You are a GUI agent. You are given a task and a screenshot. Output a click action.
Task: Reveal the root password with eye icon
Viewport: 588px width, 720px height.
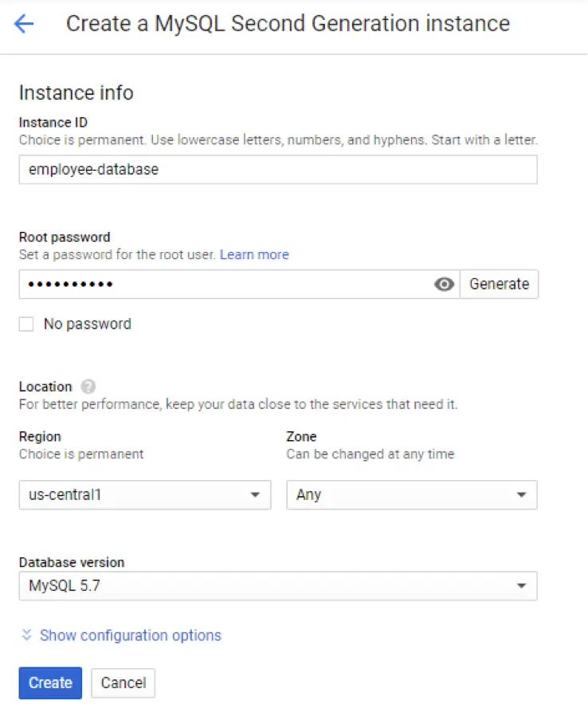click(445, 285)
